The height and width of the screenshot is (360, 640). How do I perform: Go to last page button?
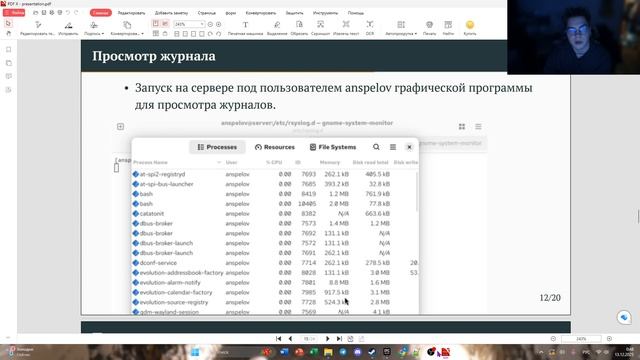(339, 339)
